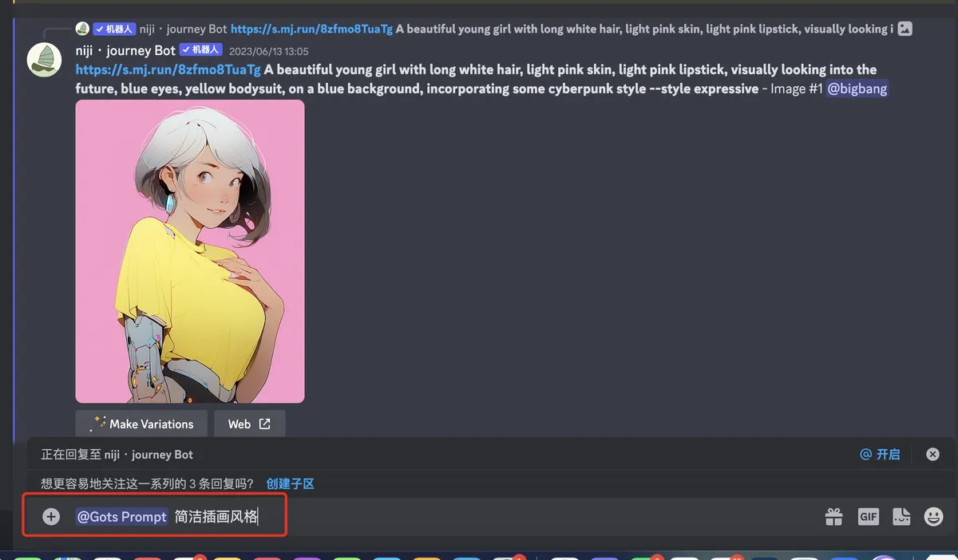Viewport: 958px width, 560px height.
Task: Click the niji・journey Bot username in message header
Action: pyautogui.click(x=125, y=50)
